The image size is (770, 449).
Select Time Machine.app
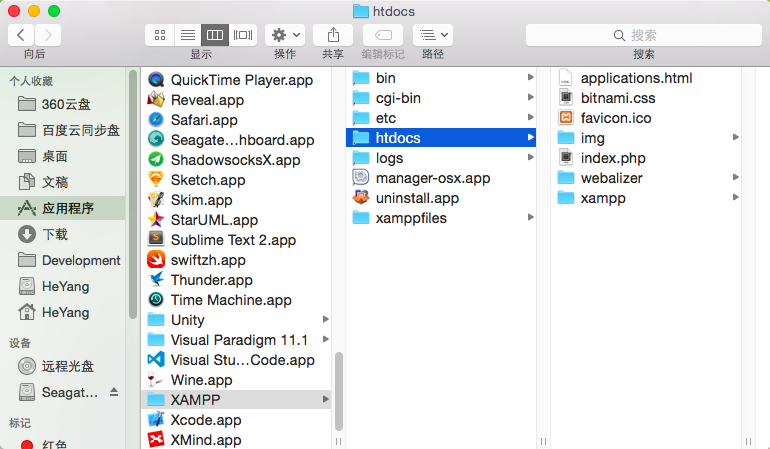238,300
